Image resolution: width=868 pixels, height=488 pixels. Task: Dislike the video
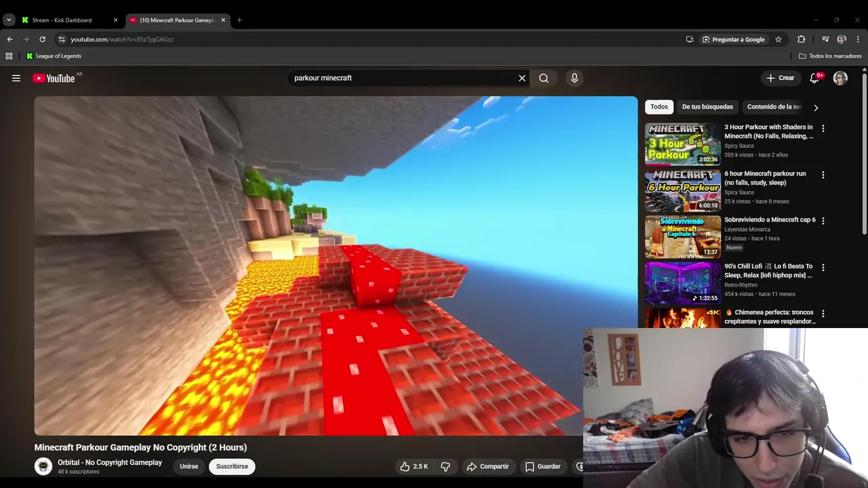coord(446,466)
